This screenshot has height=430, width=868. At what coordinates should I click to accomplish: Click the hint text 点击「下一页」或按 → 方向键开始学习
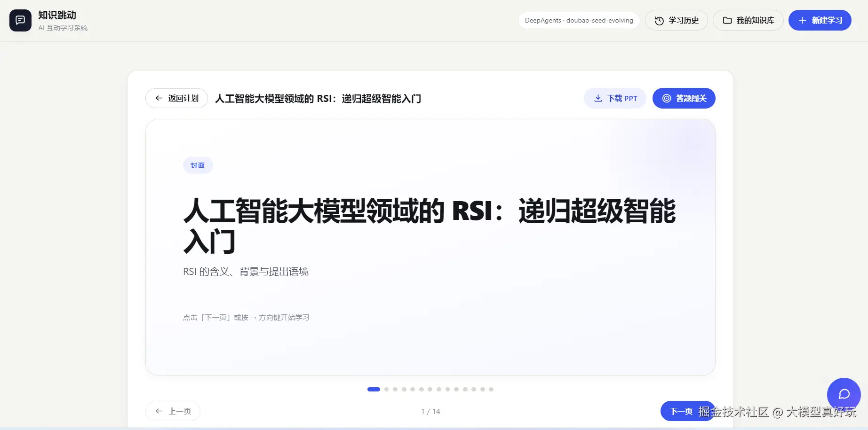point(246,318)
